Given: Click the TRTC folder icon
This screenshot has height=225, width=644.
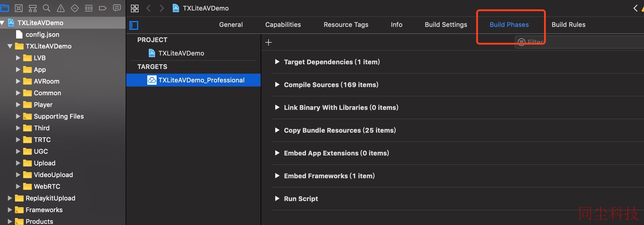Looking at the screenshot, I should click(27, 140).
